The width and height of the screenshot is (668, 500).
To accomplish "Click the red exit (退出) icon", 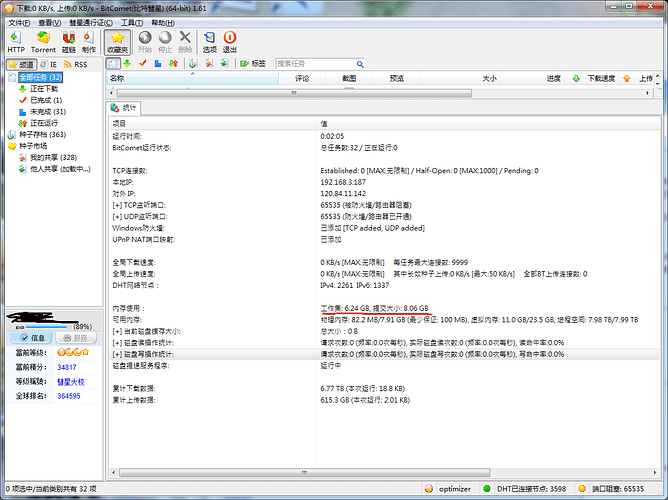I will [x=230, y=42].
